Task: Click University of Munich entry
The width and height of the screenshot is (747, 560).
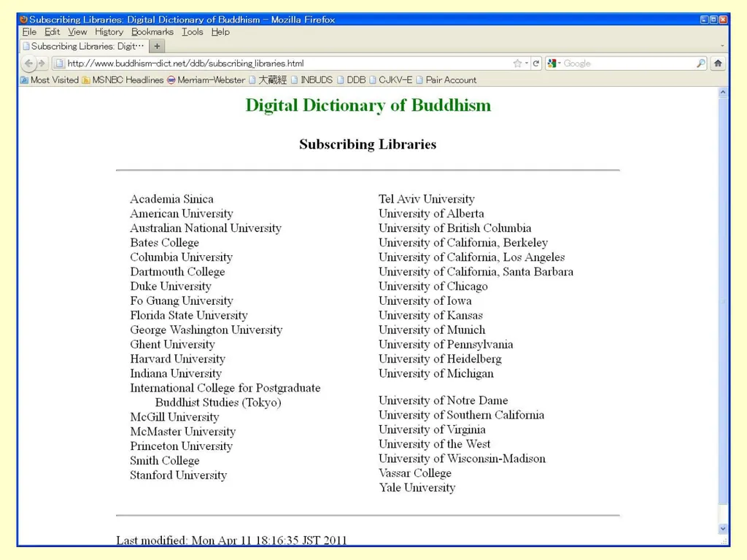Action: [x=432, y=330]
